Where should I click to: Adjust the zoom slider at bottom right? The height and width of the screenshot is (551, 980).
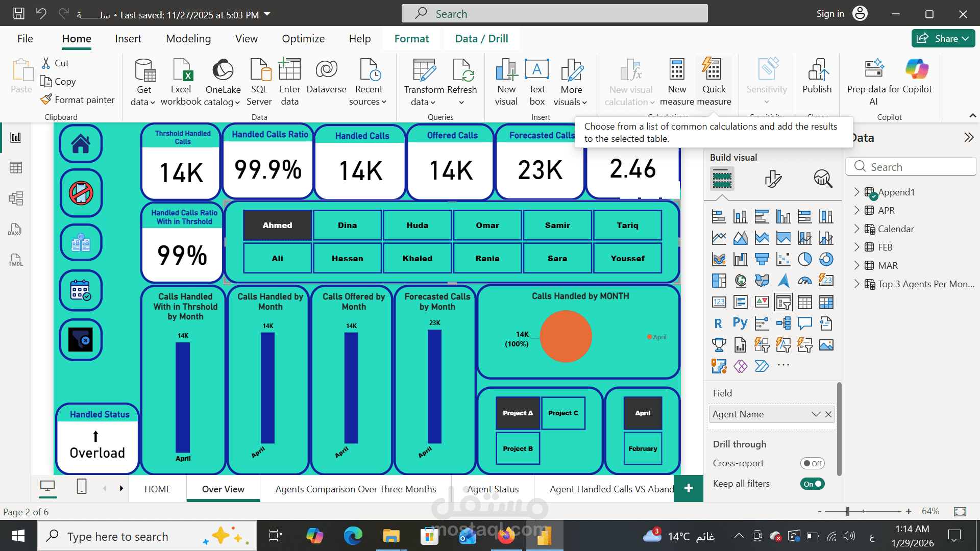(x=847, y=511)
